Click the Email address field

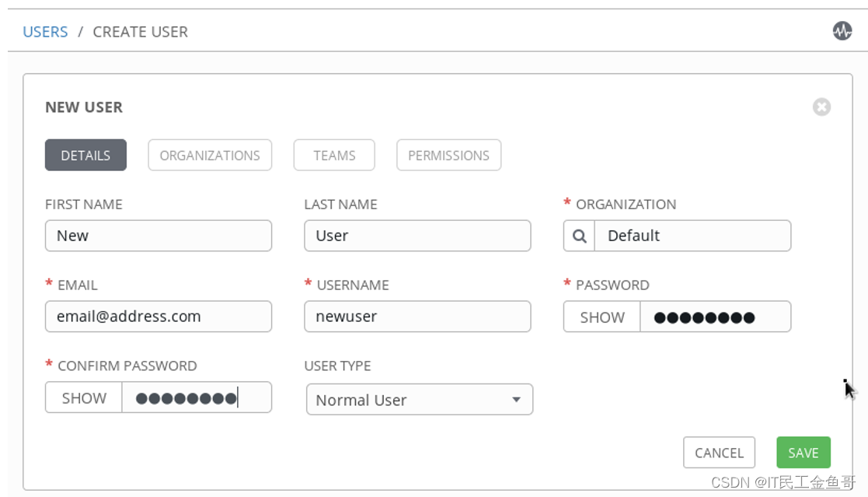pyautogui.click(x=159, y=317)
